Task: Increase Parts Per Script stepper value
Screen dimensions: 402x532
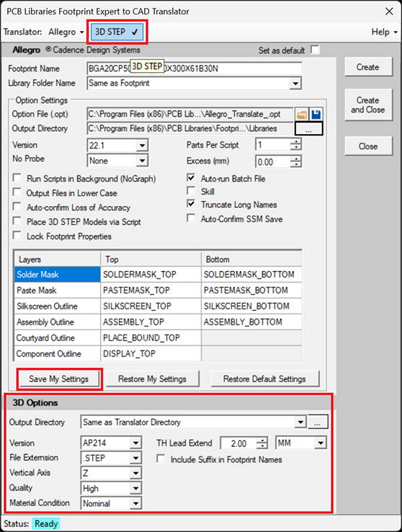Action: (296, 142)
